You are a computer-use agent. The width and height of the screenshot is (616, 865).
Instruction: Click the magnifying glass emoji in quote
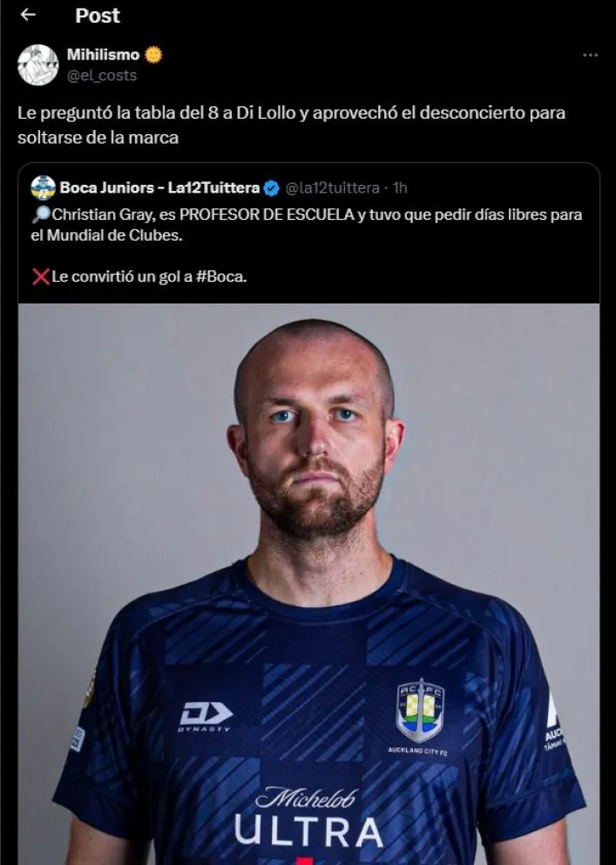click(41, 215)
